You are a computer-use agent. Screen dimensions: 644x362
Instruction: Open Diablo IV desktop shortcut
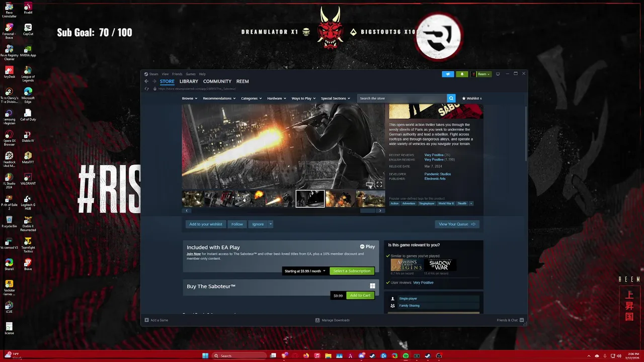click(x=28, y=137)
